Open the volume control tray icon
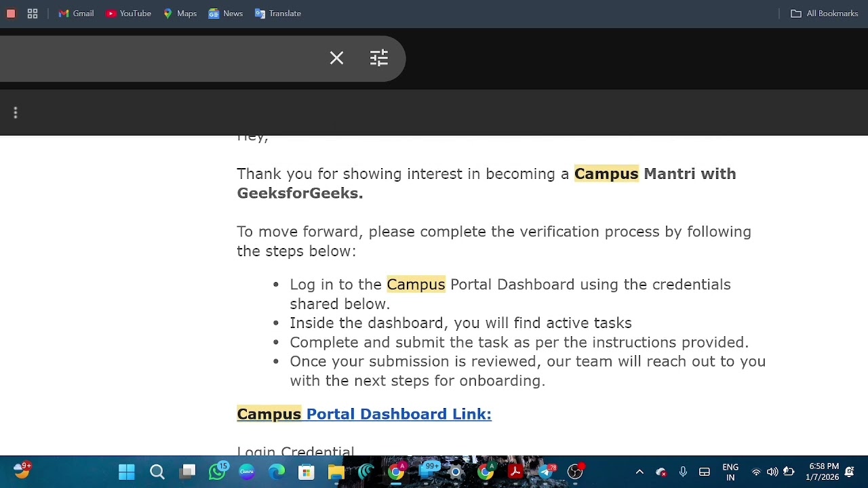This screenshot has height=488, width=868. 772,472
